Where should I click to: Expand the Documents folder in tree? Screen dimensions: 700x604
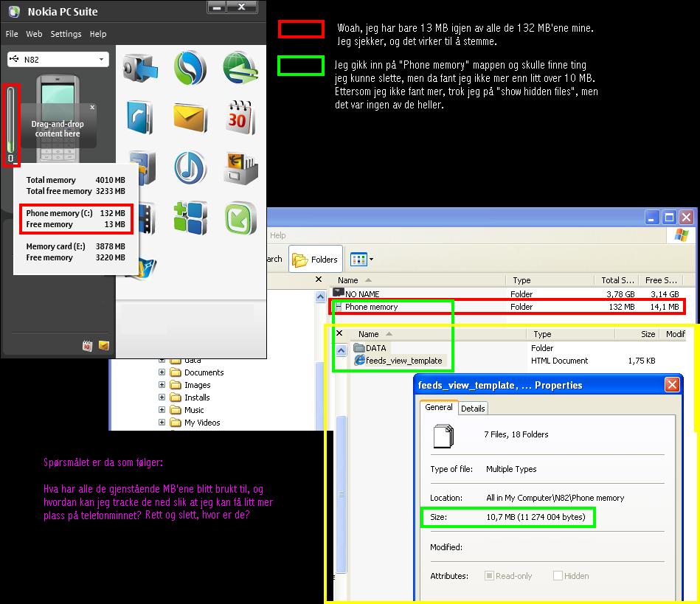point(162,372)
